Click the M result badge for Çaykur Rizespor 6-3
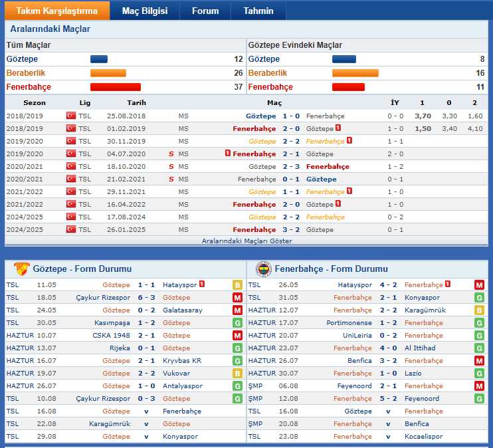 [237, 298]
